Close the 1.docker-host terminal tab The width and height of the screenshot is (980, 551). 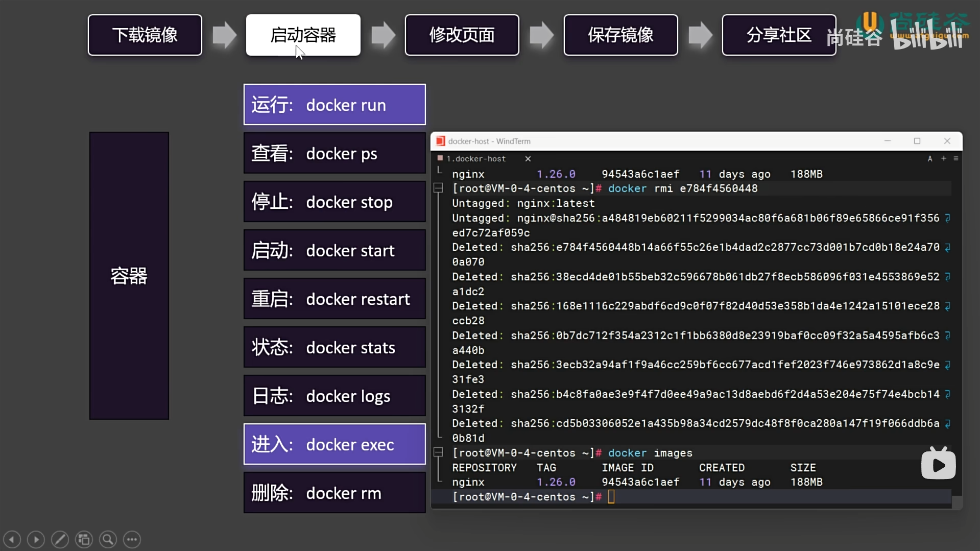click(x=528, y=159)
